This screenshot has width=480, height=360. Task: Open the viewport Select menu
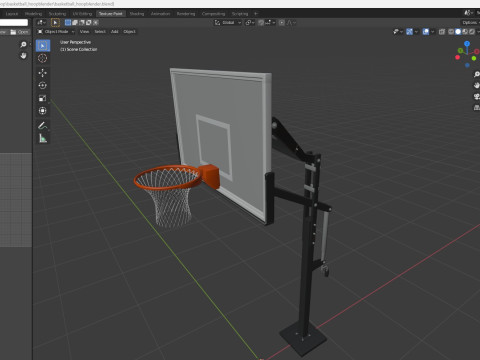click(x=100, y=32)
